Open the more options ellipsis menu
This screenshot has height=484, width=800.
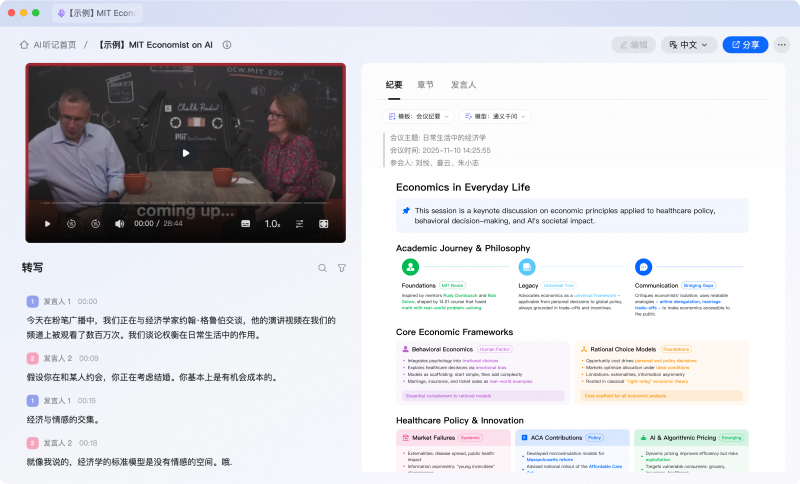781,45
